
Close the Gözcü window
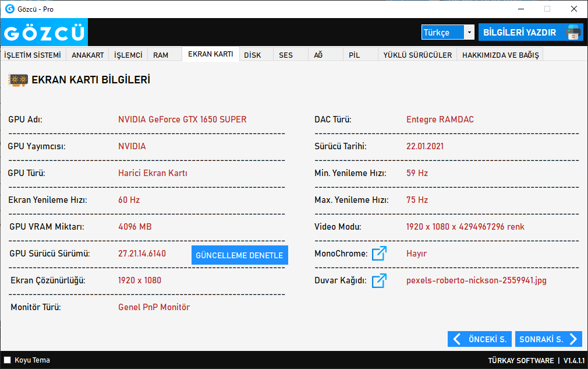(574, 9)
